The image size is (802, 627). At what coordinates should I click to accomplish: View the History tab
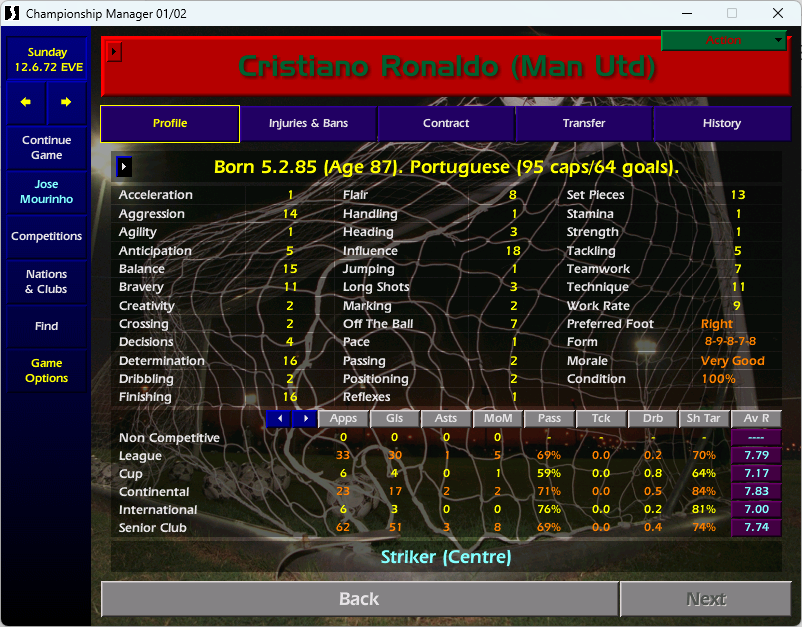722,123
